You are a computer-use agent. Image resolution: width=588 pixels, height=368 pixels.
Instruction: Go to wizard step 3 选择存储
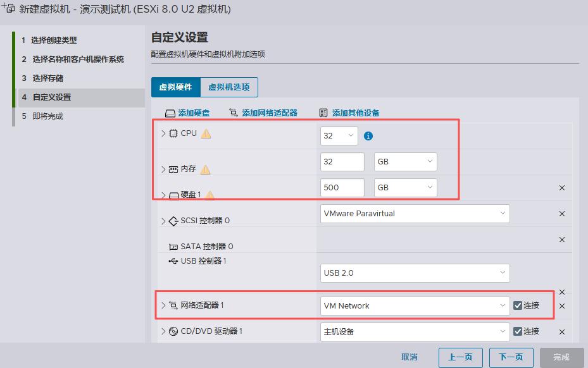(x=47, y=78)
